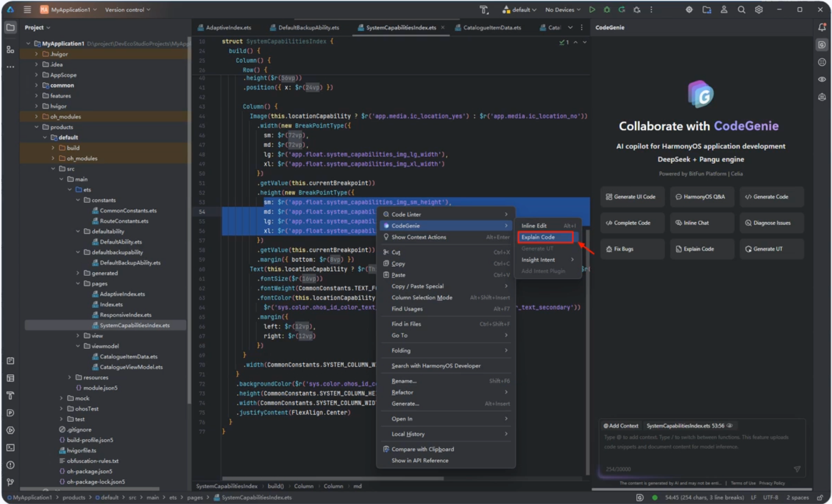832x504 pixels.
Task: Click the Diagnose Issues button
Action: (771, 223)
